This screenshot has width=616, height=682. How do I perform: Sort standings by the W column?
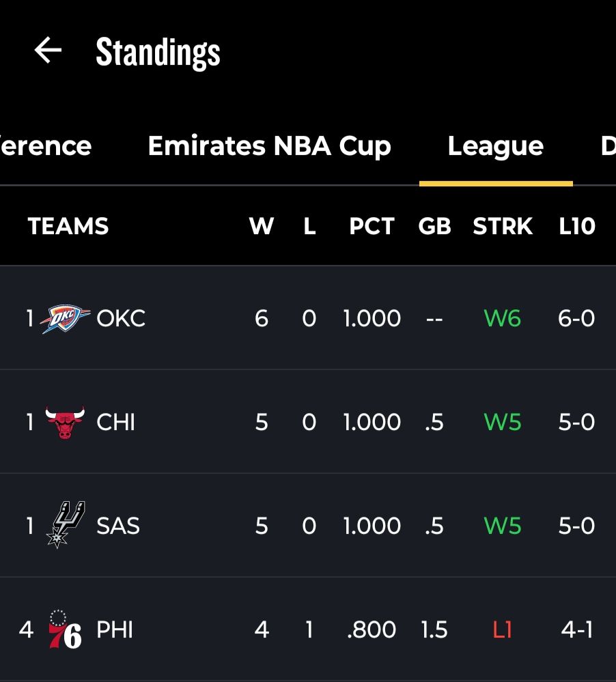[262, 226]
